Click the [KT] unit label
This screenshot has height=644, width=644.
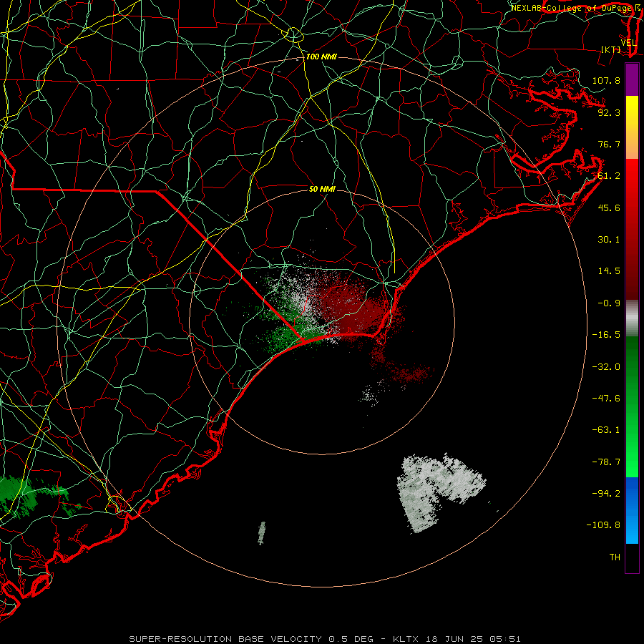pos(611,49)
